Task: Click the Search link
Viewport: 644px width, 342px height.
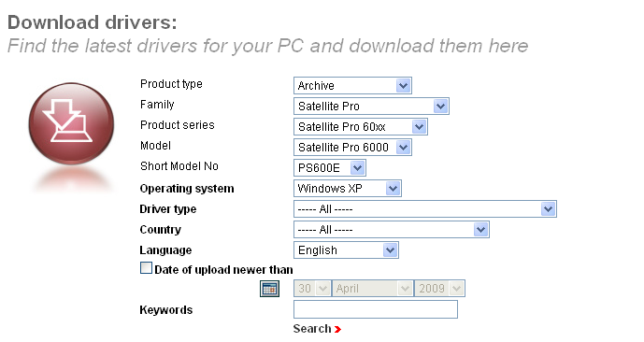Action: pos(312,329)
